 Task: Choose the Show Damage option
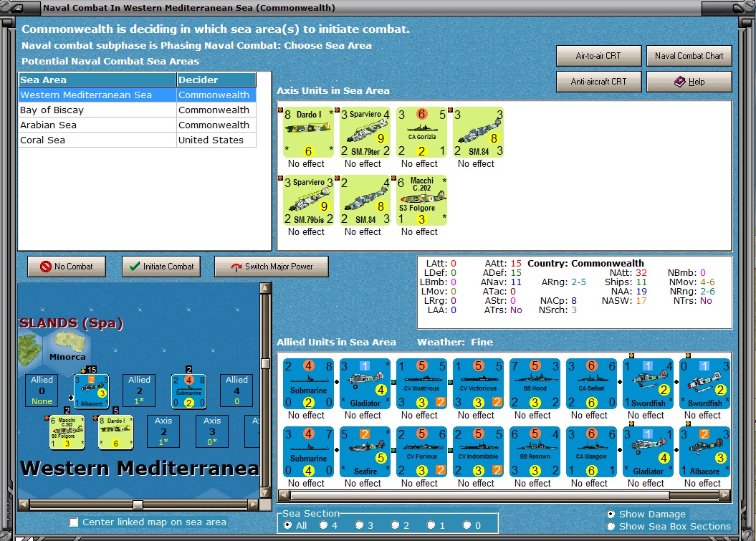click(611, 514)
